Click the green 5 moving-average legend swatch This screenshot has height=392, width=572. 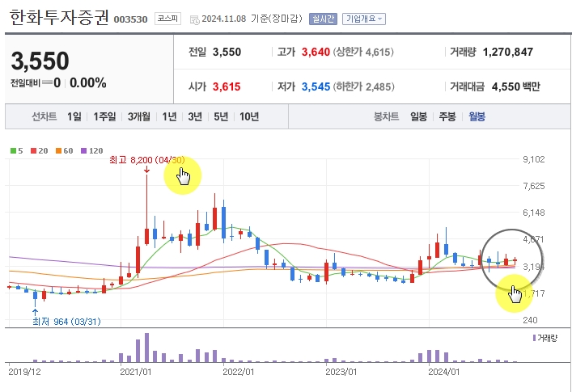[13, 151]
